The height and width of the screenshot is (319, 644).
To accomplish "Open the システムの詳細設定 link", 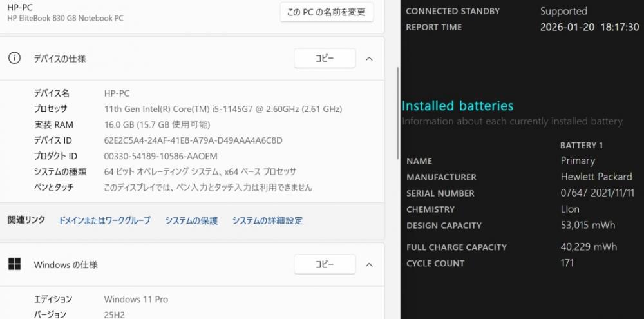I will coord(267,220).
